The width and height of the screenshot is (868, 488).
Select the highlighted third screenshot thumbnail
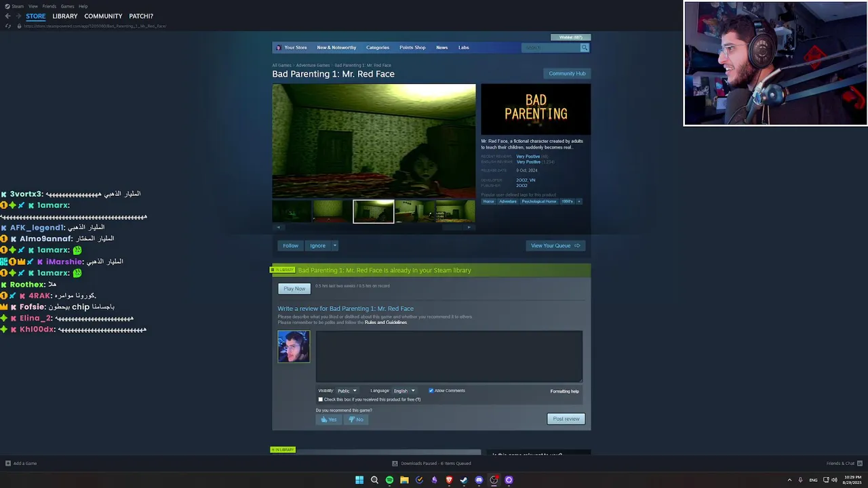374,211
